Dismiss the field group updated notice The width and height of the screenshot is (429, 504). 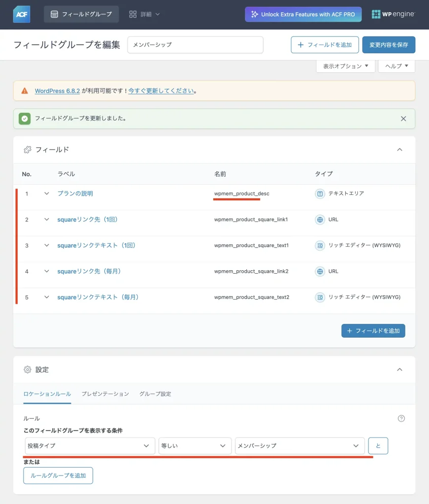[403, 119]
